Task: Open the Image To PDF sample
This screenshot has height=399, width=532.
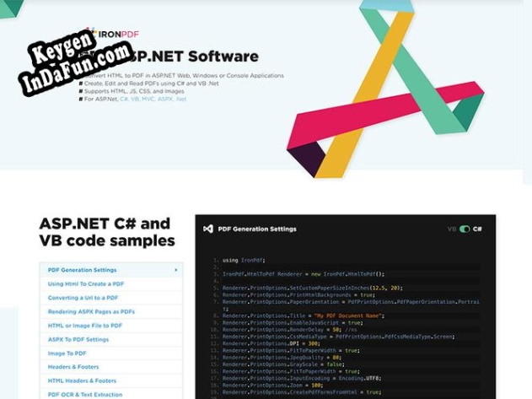Action: tap(111, 353)
